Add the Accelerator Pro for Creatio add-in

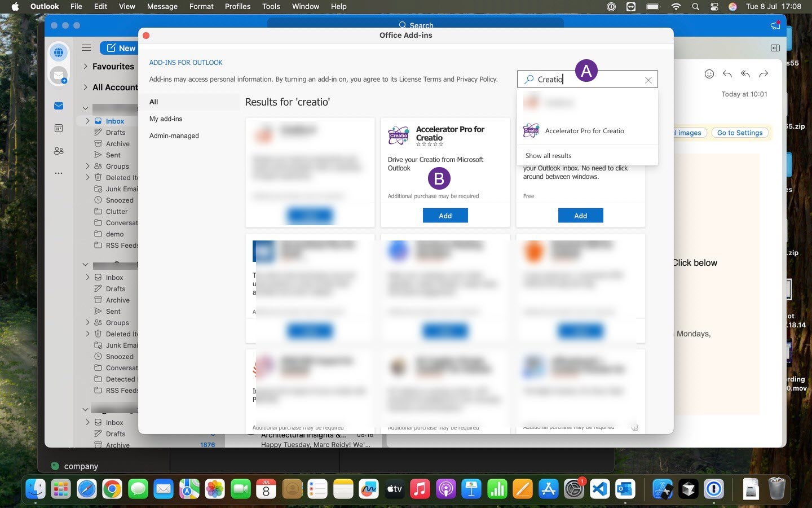[445, 216]
